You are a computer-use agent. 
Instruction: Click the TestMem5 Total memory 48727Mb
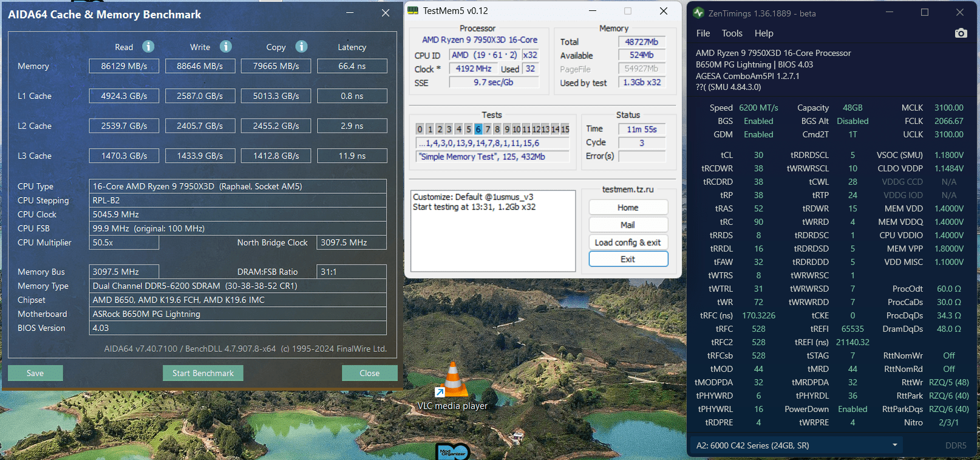[642, 42]
